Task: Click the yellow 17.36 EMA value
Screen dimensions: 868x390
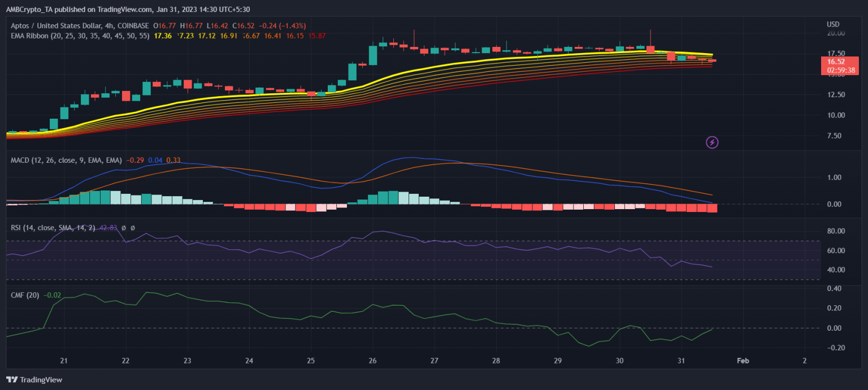Action: 162,36
